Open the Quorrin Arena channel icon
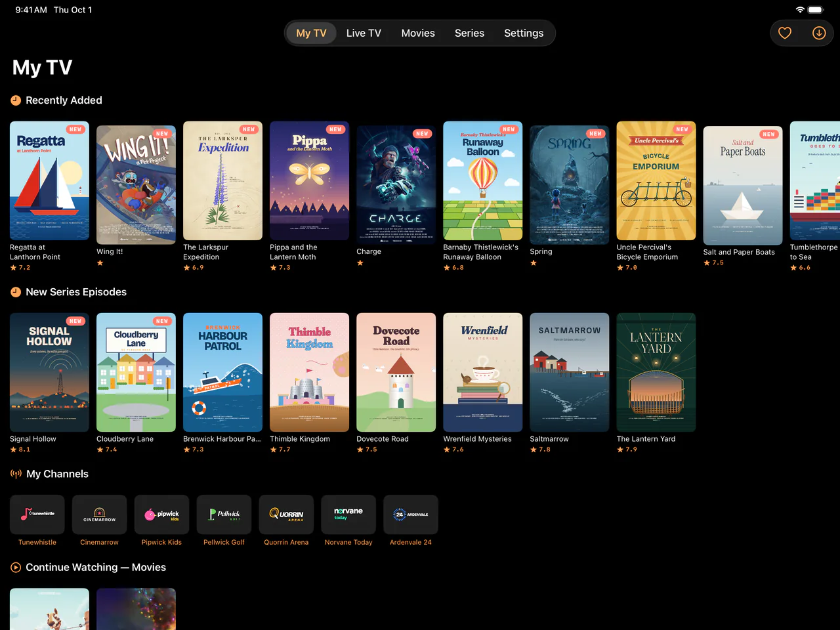840x630 pixels. click(x=286, y=514)
